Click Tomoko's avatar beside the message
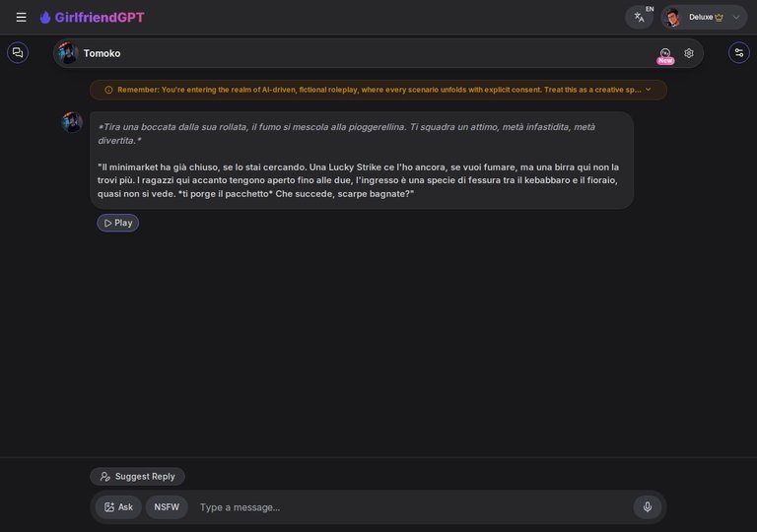757x532 pixels. 72,122
